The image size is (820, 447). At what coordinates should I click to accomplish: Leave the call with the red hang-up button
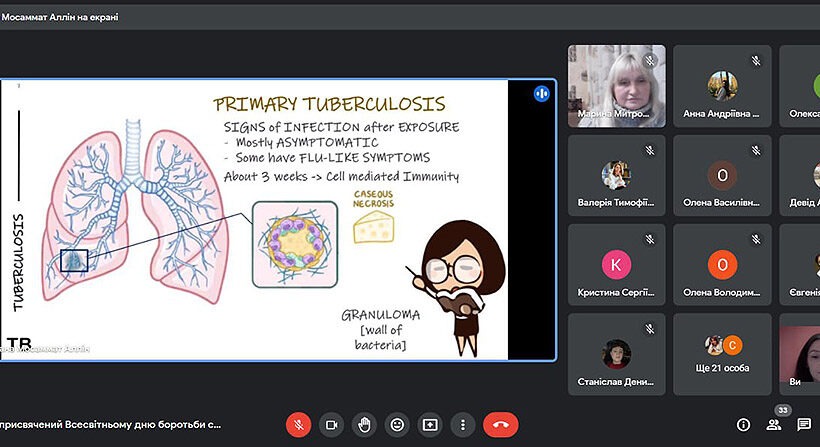(x=500, y=425)
